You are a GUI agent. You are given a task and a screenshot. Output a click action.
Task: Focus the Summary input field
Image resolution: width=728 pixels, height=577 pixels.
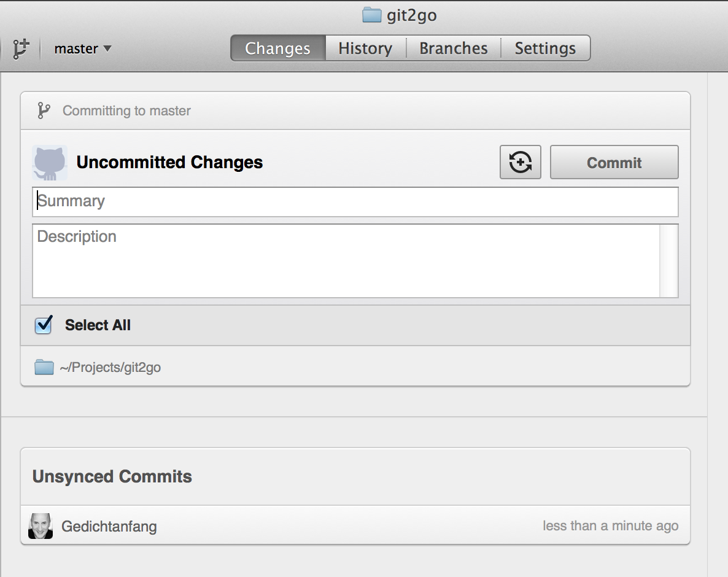[355, 201]
